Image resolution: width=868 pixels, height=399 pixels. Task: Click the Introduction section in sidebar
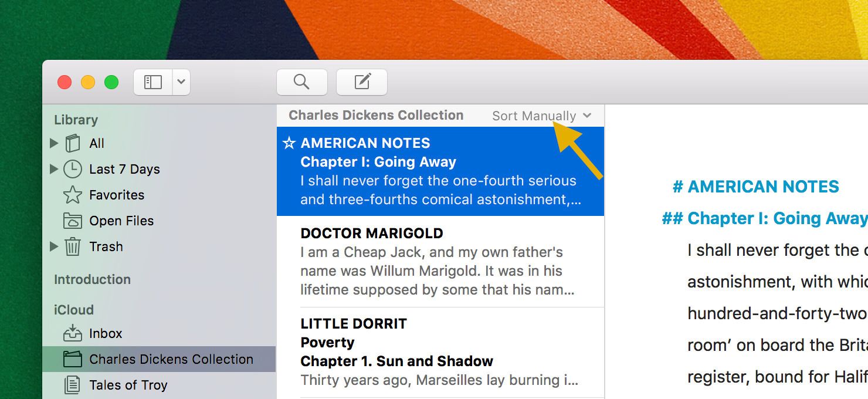click(92, 279)
